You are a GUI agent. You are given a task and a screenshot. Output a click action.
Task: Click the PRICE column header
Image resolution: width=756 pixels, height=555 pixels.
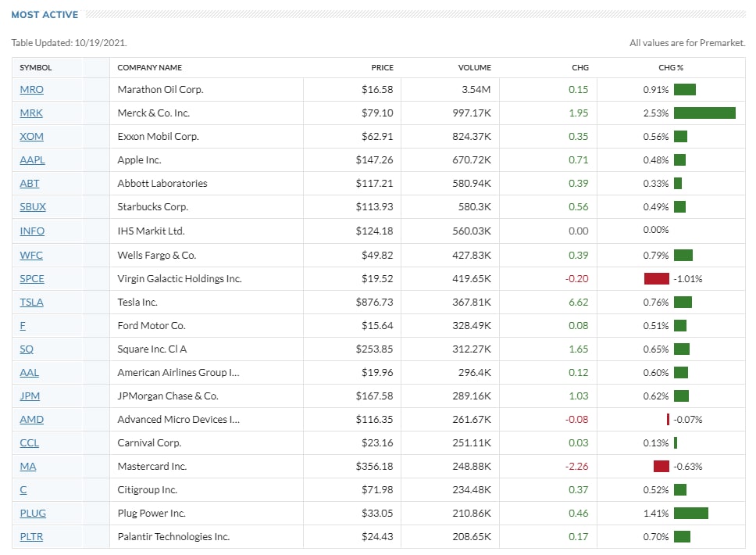tap(383, 67)
